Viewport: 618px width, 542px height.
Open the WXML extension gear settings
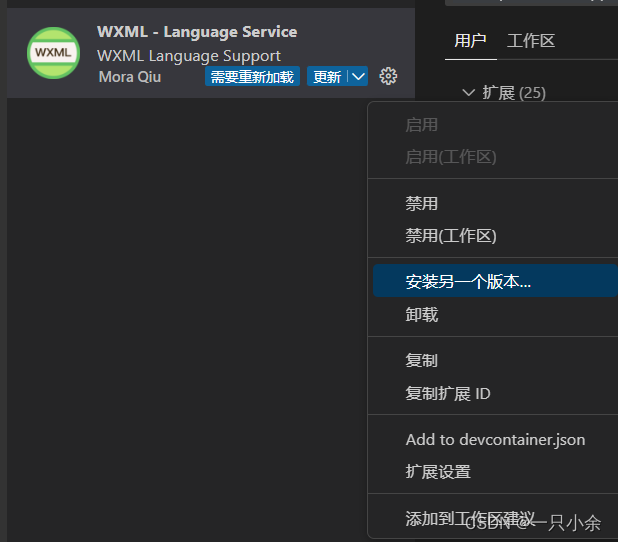click(x=388, y=76)
